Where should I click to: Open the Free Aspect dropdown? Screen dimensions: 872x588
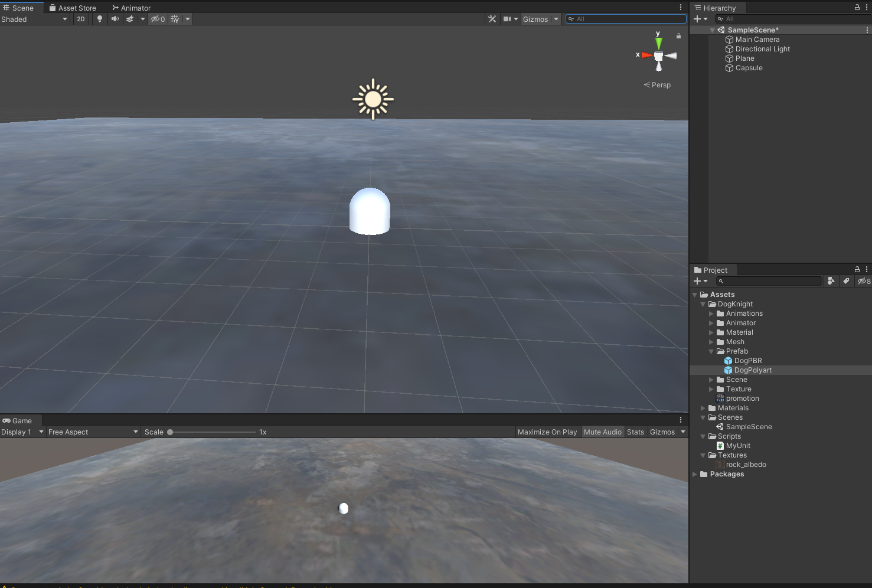tap(93, 432)
